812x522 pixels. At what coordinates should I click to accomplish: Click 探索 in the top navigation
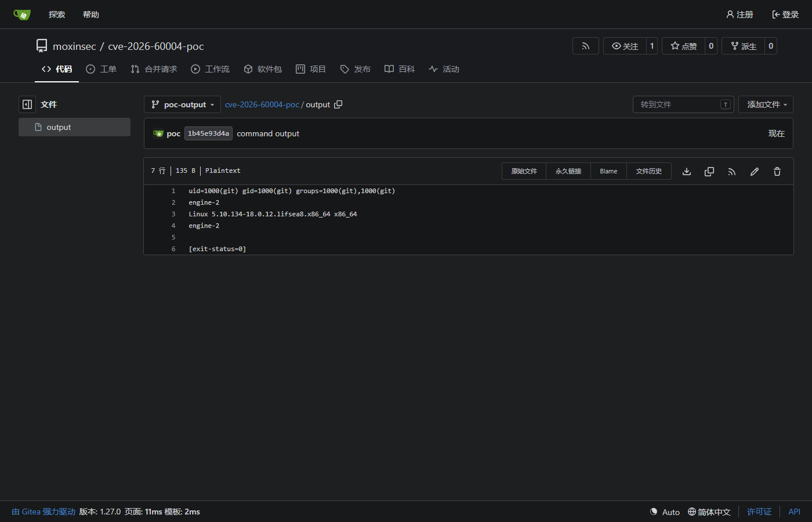[x=57, y=14]
